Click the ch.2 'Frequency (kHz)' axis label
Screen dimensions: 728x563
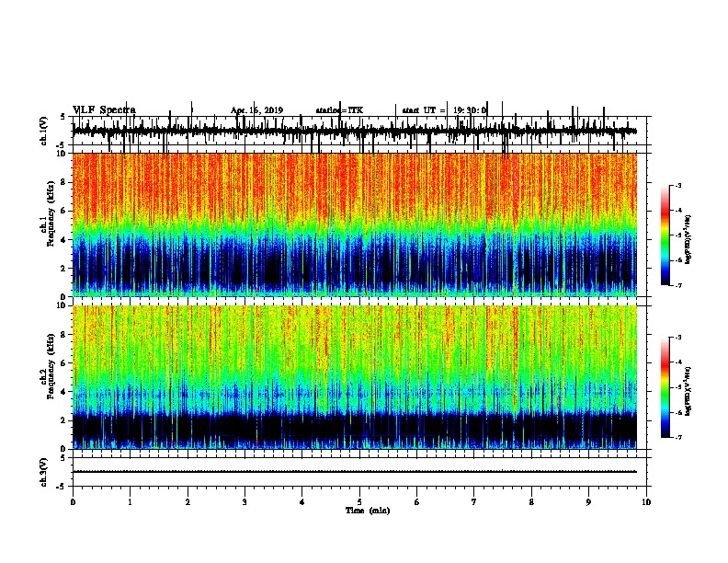pos(51,366)
